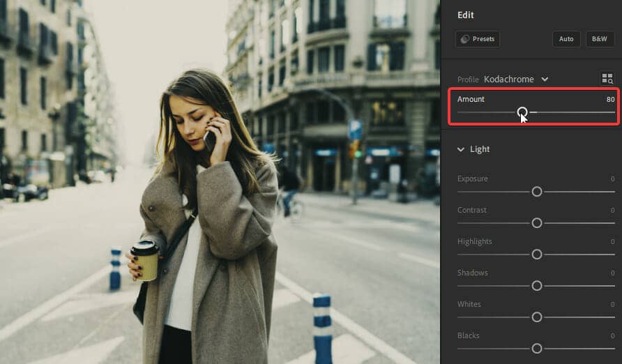Select the Contrast value field
The width and height of the screenshot is (622, 364).
pos(612,211)
